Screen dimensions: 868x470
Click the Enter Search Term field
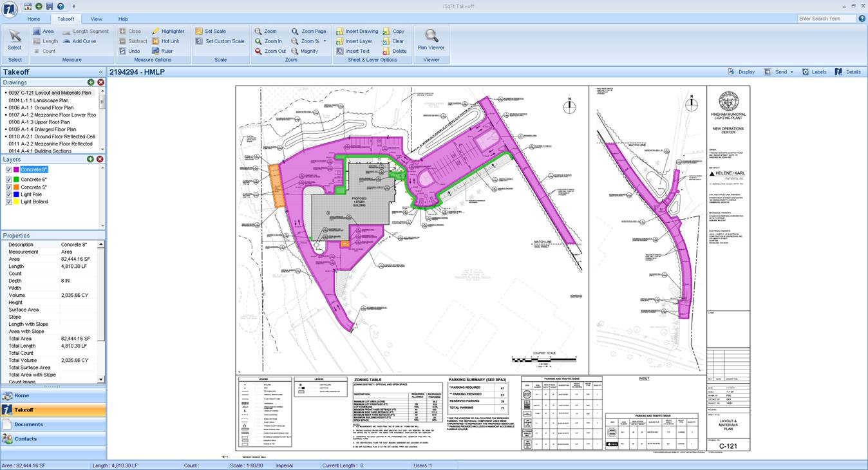827,19
